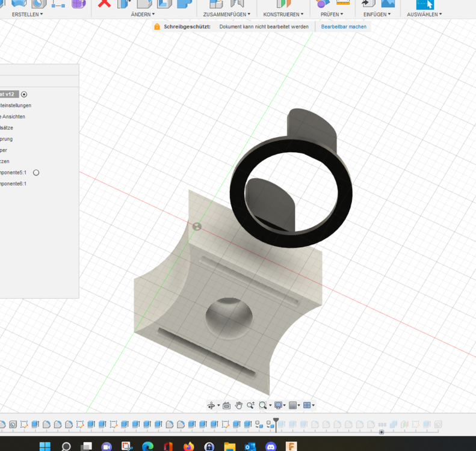
Task: Open the Konstruieren menu
Action: click(x=283, y=14)
